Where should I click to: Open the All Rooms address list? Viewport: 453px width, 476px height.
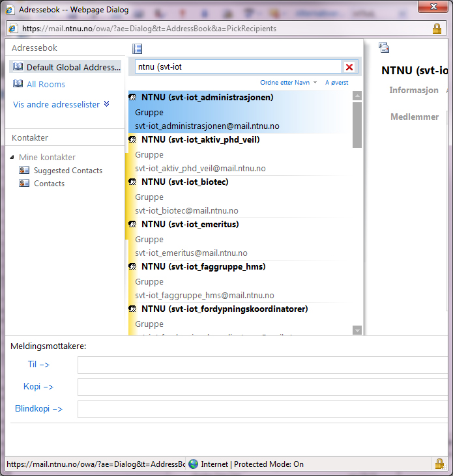point(46,84)
